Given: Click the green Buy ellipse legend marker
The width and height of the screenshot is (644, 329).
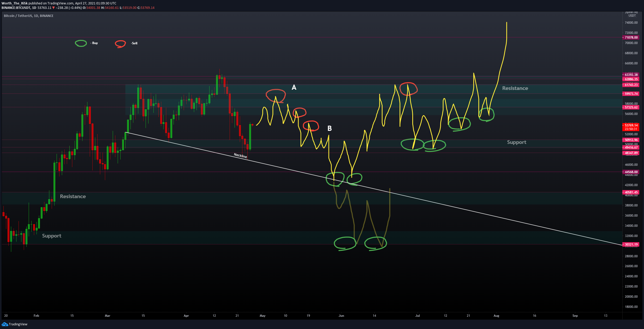Looking at the screenshot, I should pos(81,43).
